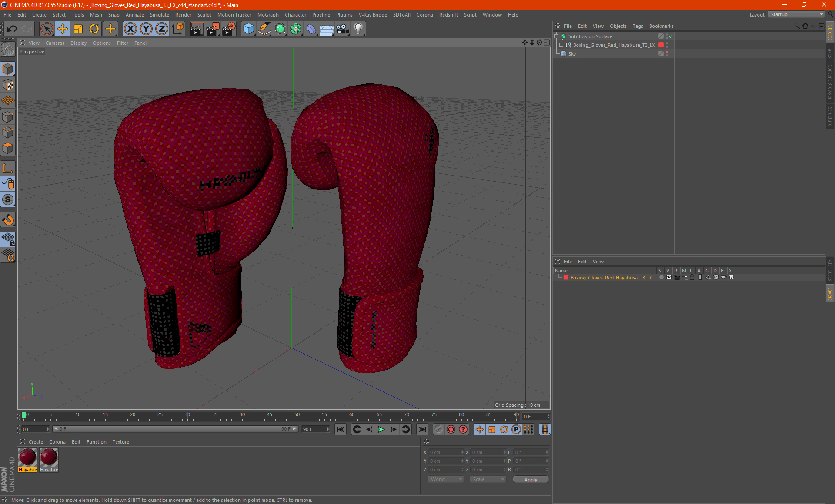Open the Spline pen tool

[264, 29]
